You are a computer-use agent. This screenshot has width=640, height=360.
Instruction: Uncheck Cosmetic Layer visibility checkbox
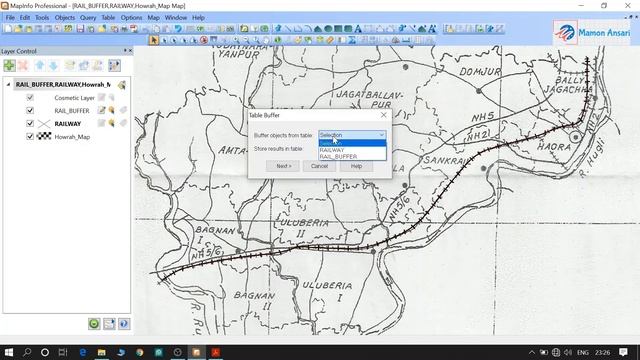point(30,98)
